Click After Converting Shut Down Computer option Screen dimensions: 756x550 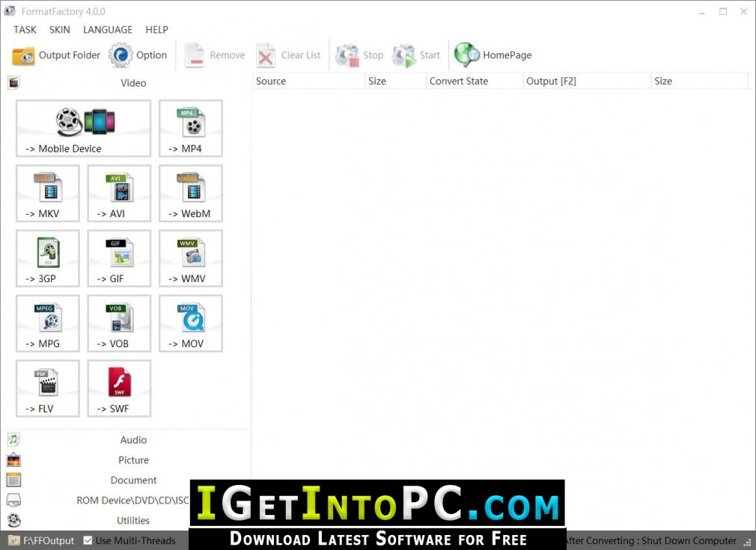click(651, 541)
